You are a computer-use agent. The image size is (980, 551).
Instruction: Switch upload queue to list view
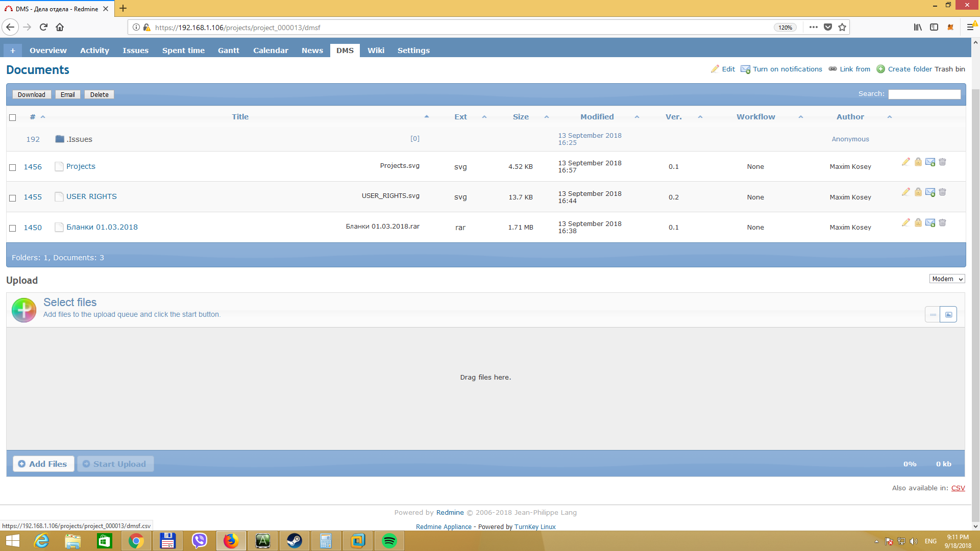click(x=933, y=315)
